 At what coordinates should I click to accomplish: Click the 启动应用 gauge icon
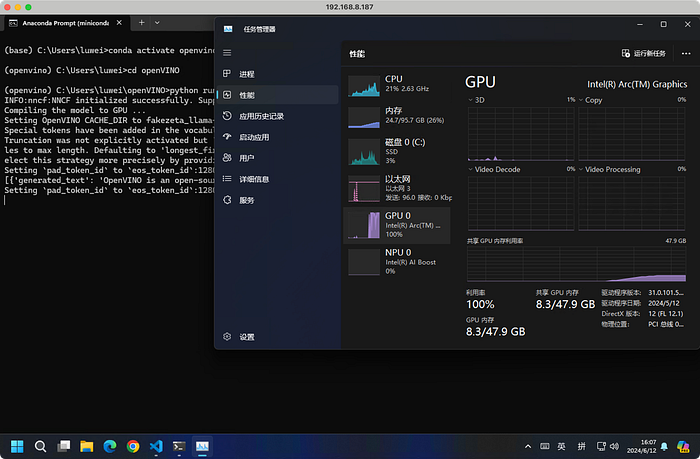tap(227, 137)
